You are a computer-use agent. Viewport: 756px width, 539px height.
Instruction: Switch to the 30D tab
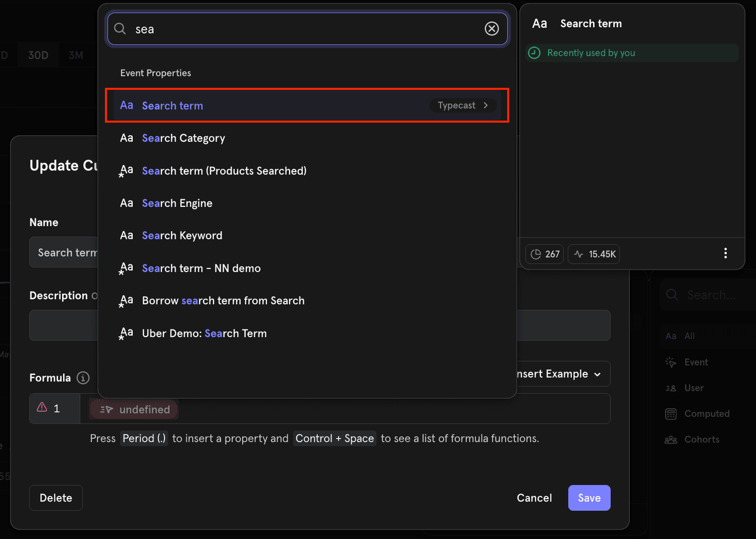tap(38, 55)
